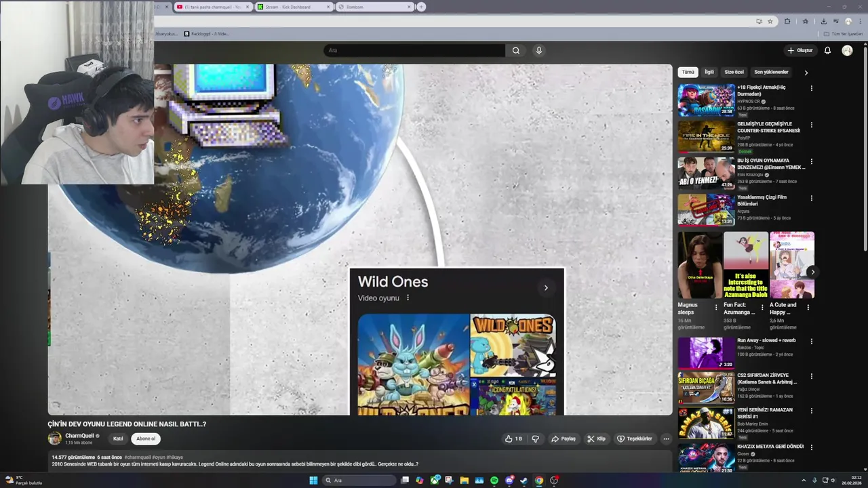The width and height of the screenshot is (868, 488).
Task: Select the İlgili filter chip
Action: click(709, 72)
